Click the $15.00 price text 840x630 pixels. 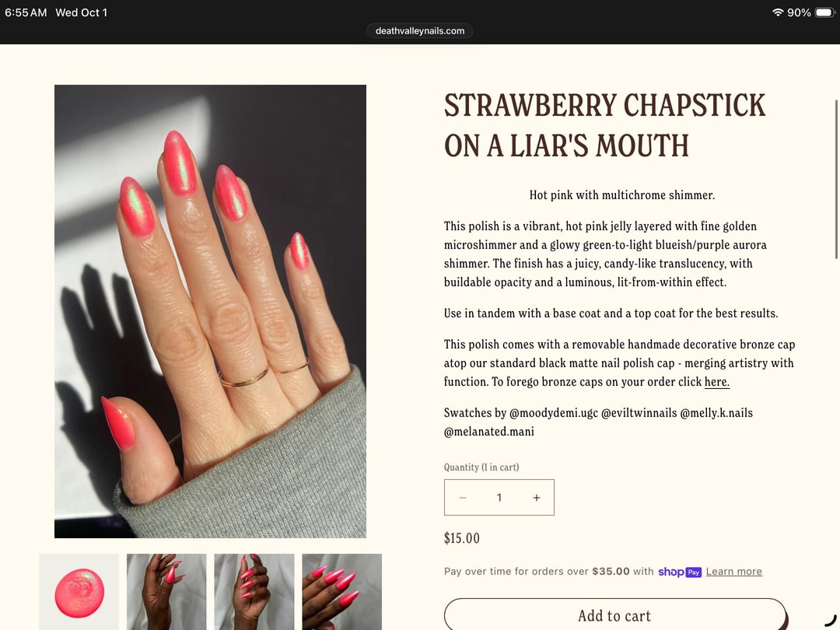pyautogui.click(x=462, y=538)
